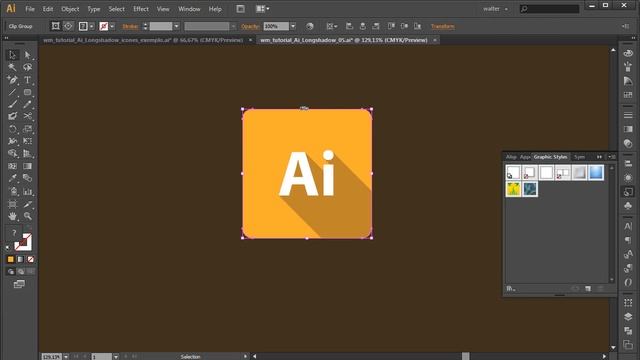Select the Pencil tool
This screenshot has height=360, width=640.
(27, 104)
